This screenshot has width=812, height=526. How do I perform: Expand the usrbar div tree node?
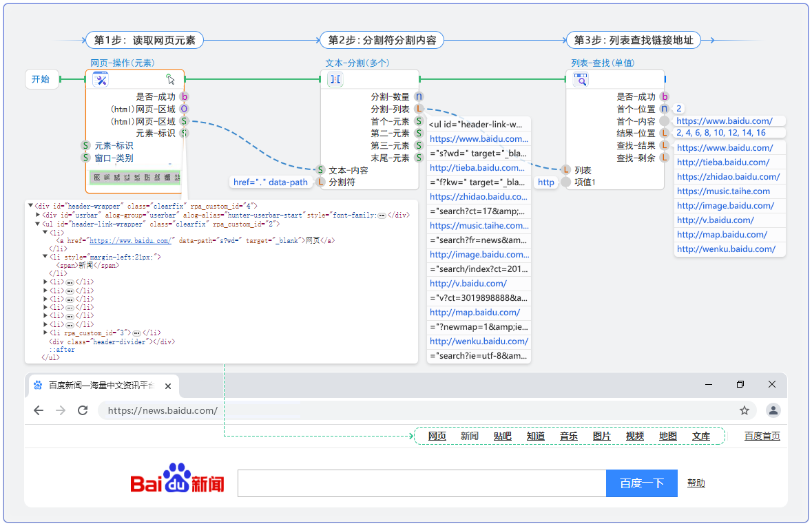38,215
